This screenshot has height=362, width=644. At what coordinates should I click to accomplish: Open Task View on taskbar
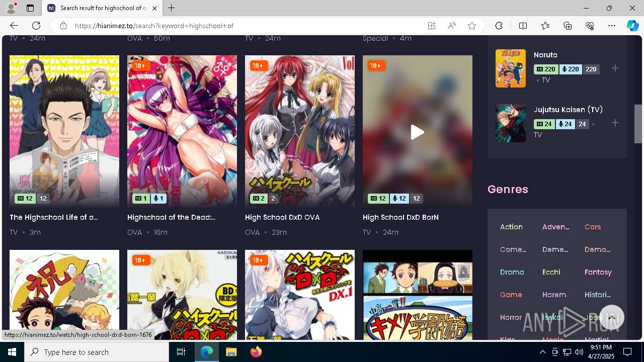[181, 352]
